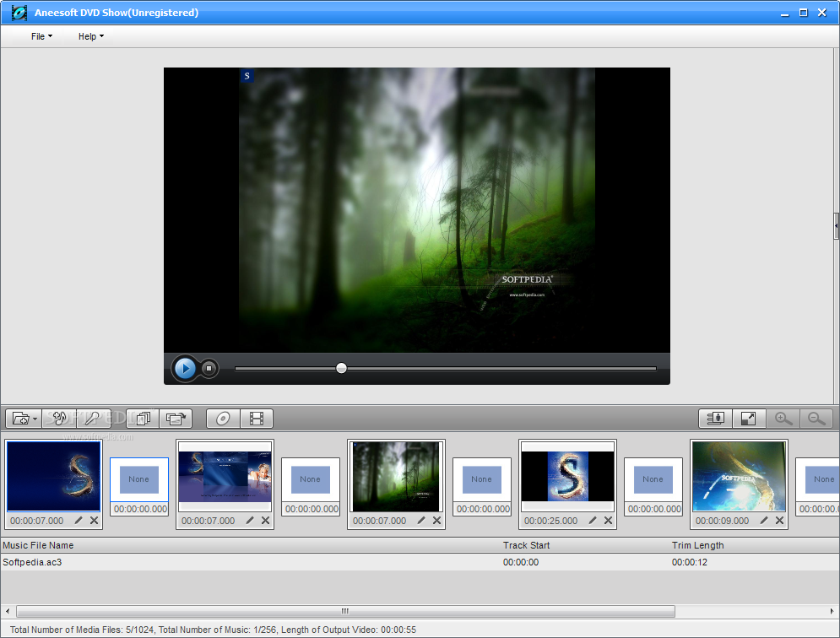Click the Trim Length column header

(754, 545)
